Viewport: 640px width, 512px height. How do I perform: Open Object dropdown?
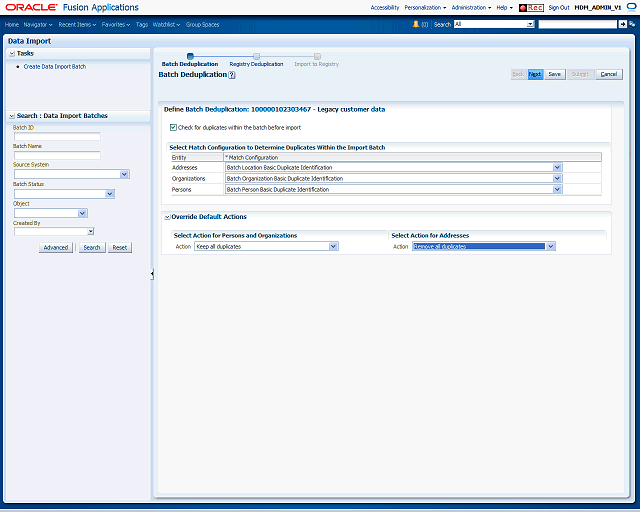[82, 213]
